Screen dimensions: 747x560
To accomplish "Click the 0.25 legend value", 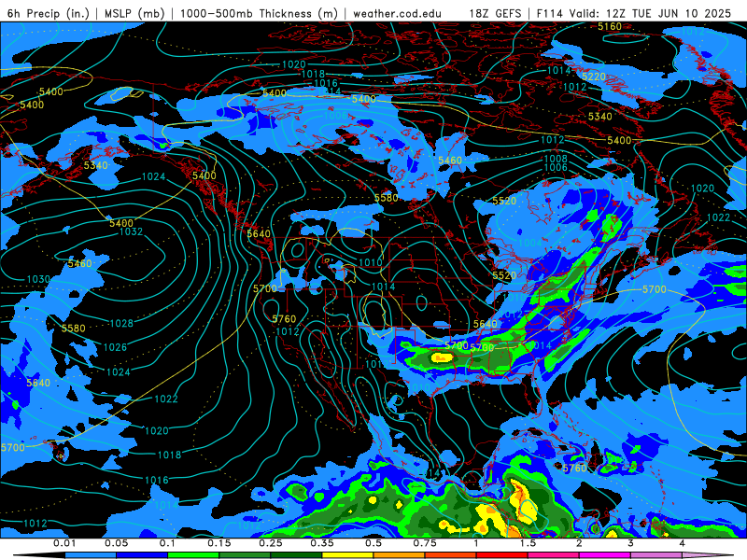I will 271,543.
